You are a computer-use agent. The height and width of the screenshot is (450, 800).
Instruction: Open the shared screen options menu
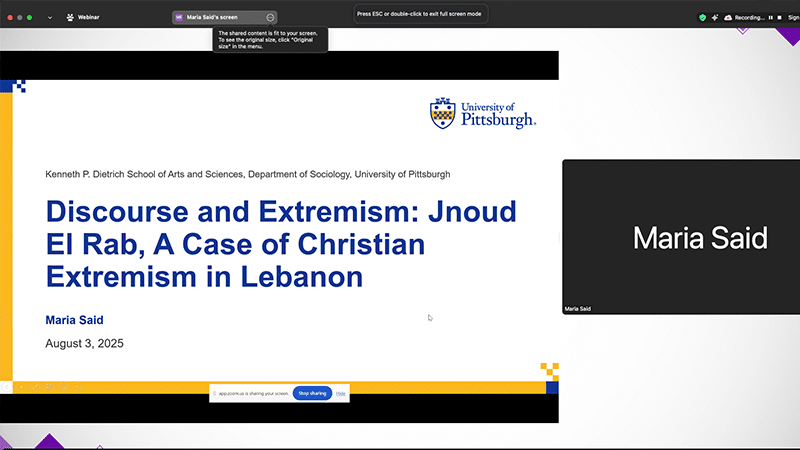tap(270, 17)
